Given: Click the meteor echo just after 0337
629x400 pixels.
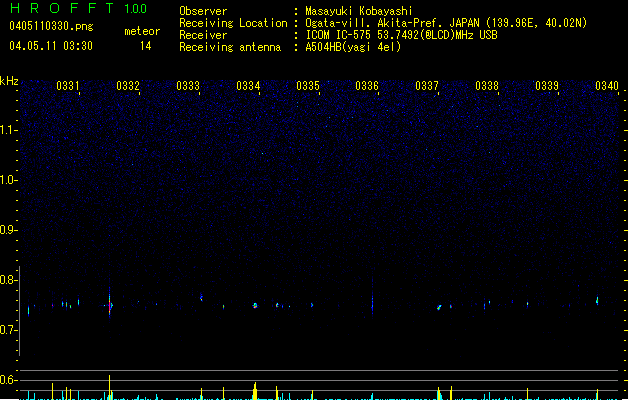Looking at the screenshot, I should pos(439,307).
